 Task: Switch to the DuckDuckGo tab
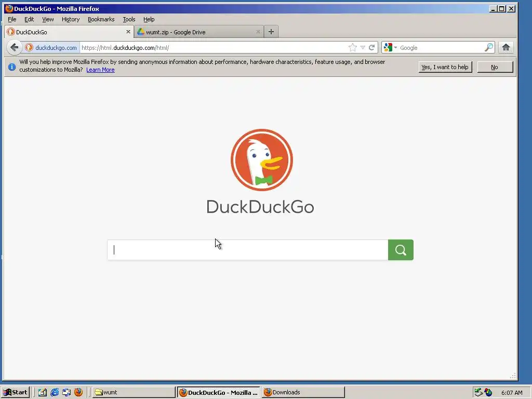point(69,32)
